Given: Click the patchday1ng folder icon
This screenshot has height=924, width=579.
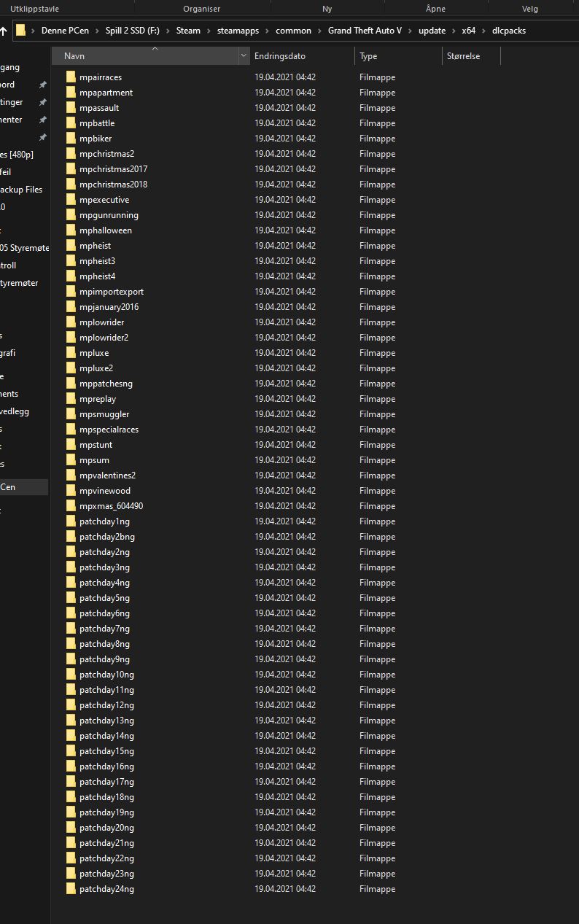Looking at the screenshot, I should point(71,521).
